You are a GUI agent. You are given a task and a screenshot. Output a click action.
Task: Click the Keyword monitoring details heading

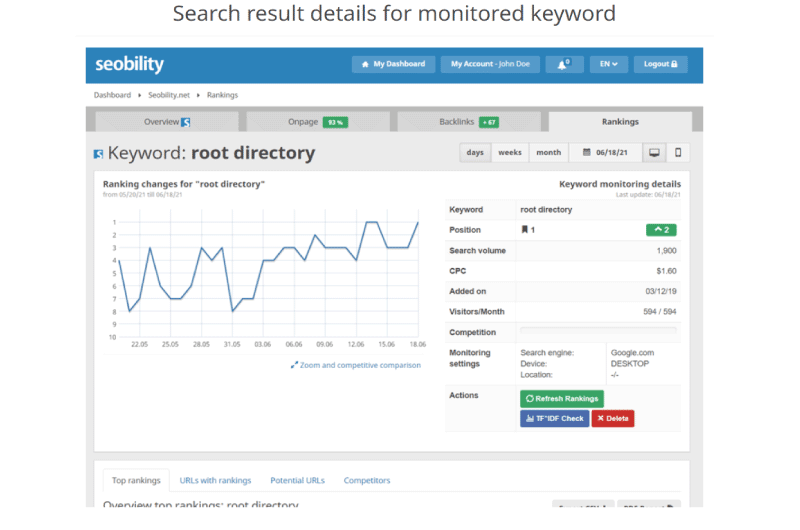[620, 184]
